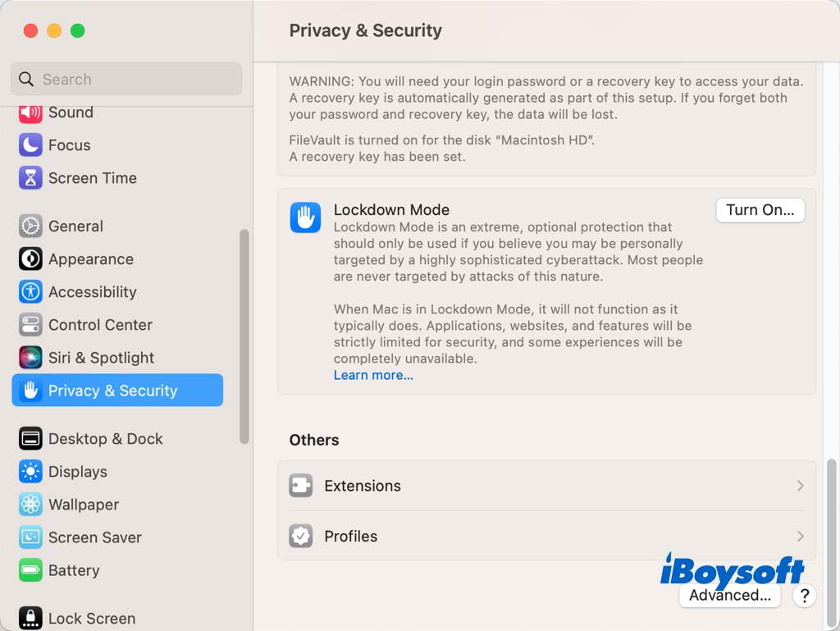Click the Focus moon icon
The height and width of the screenshot is (631, 840).
30,145
